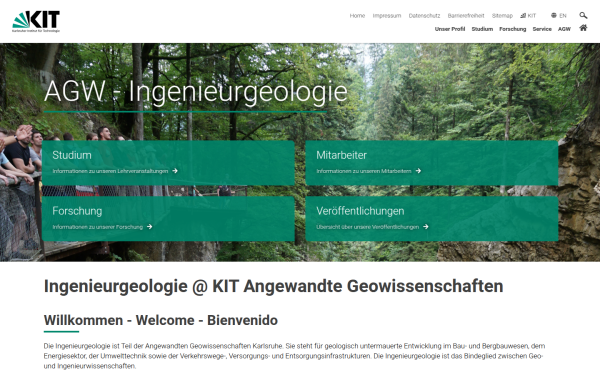Click 'Informationen zu unseren Lehrveranstaltungen' text
Screen dimensions: 600x375
110,171
